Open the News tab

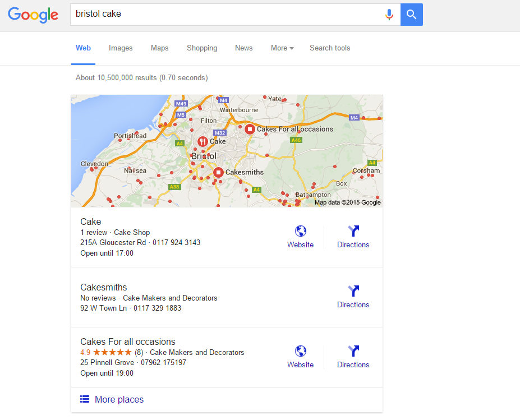pyautogui.click(x=244, y=48)
